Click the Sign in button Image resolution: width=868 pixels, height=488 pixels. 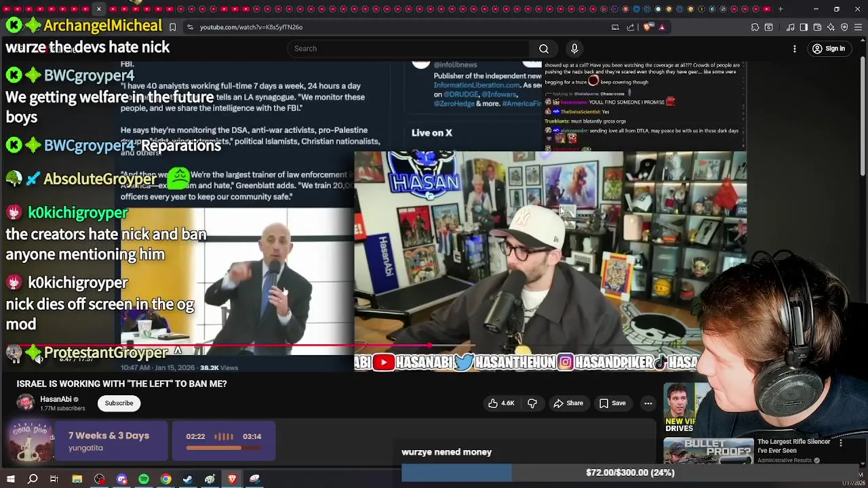pyautogui.click(x=829, y=49)
